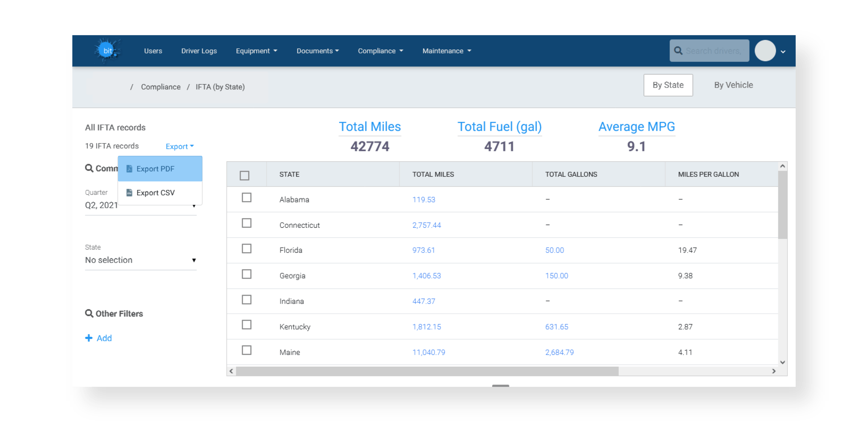Viewport: 868px width, 422px height.
Task: Tick the Florida row checkbox
Action: (x=246, y=249)
